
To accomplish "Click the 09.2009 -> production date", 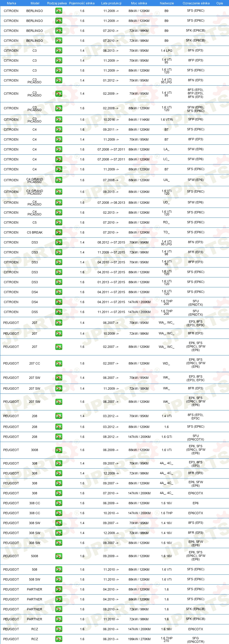I will tap(111, 556).
